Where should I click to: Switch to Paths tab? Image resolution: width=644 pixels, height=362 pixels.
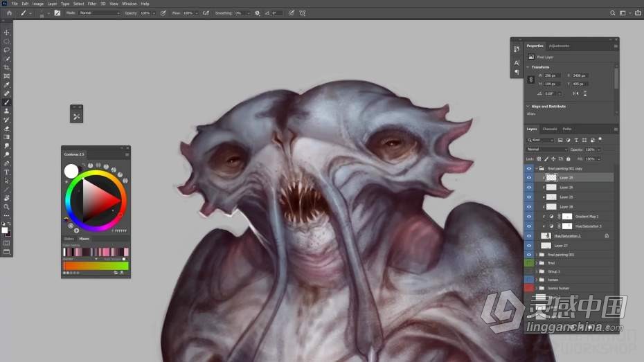[x=567, y=129]
